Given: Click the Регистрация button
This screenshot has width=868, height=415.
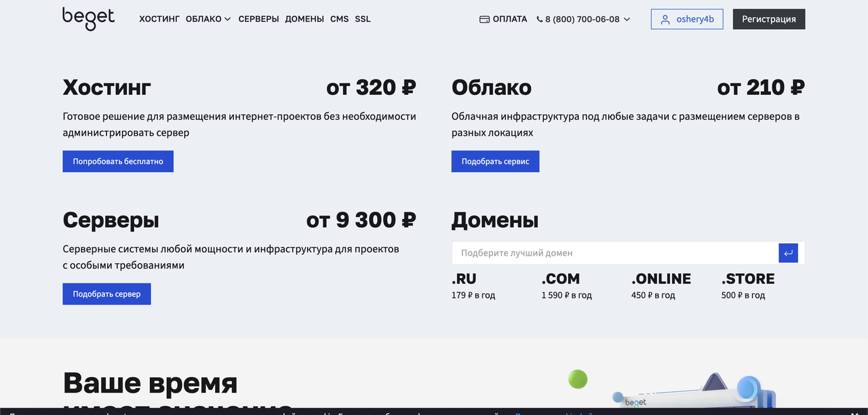Looking at the screenshot, I should [769, 19].
